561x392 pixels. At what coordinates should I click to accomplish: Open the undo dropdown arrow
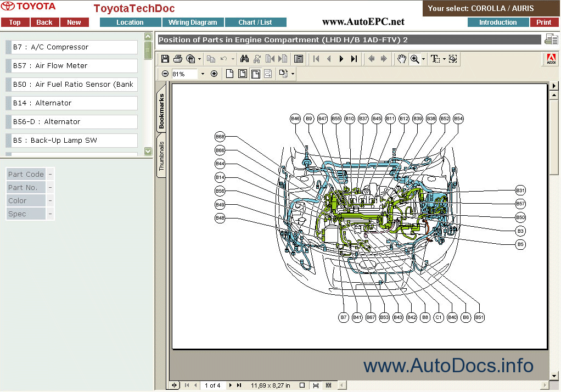[x=233, y=59]
